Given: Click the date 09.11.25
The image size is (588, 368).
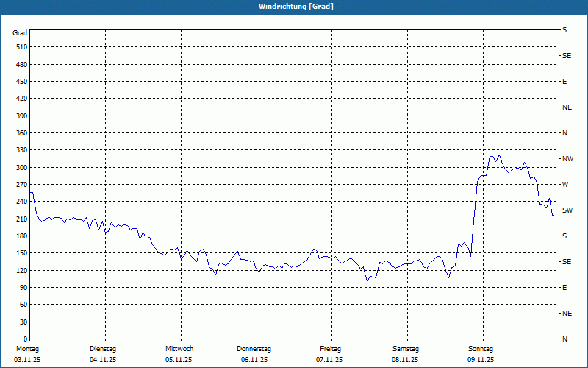Looking at the screenshot, I should 481,360.
